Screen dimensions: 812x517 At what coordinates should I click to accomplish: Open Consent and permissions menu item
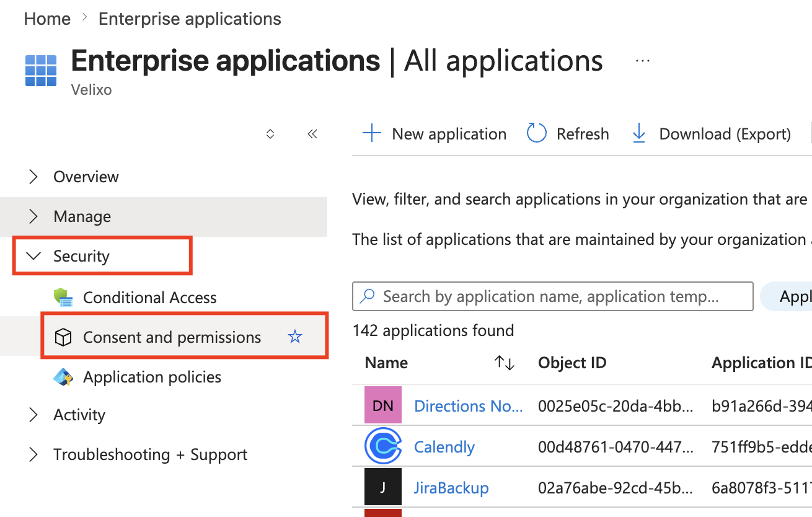[172, 337]
